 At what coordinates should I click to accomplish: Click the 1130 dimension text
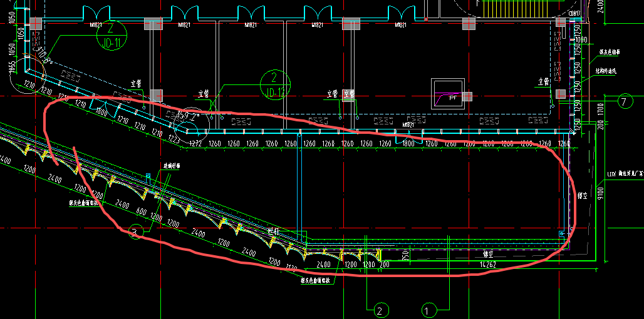[290, 269]
